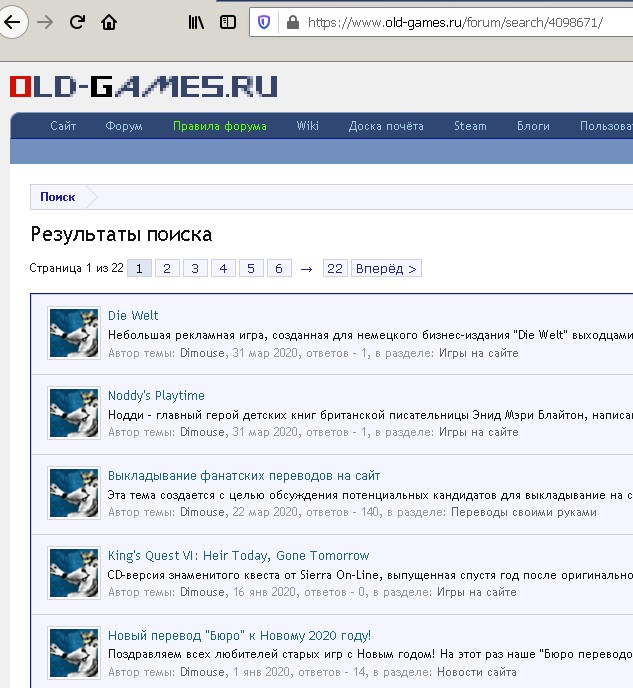
Task: Click the 31 мар 2020 date under Die Welt
Action: coord(265,353)
